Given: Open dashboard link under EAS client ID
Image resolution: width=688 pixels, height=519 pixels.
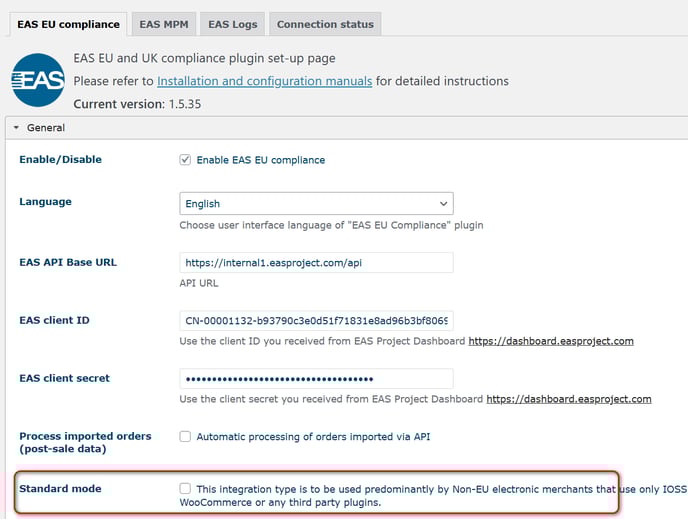Looking at the screenshot, I should click(551, 341).
